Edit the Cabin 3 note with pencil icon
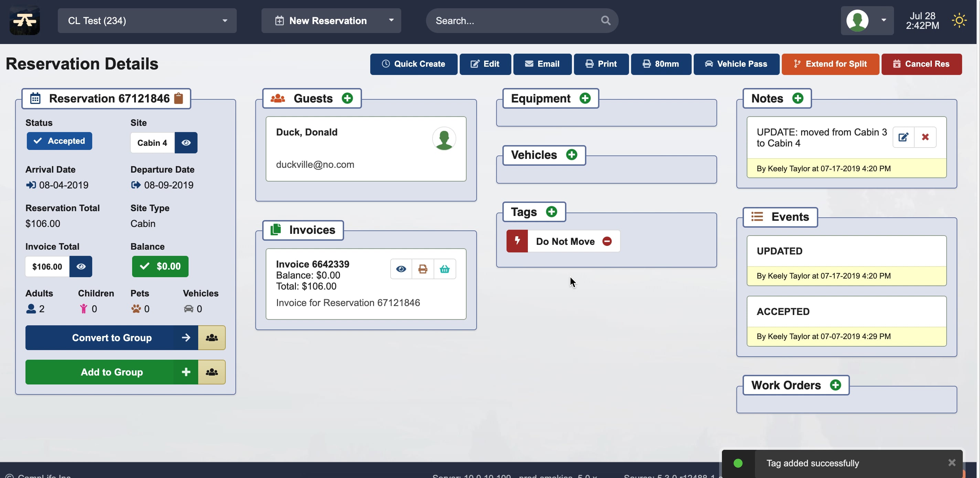The image size is (980, 478). click(904, 137)
